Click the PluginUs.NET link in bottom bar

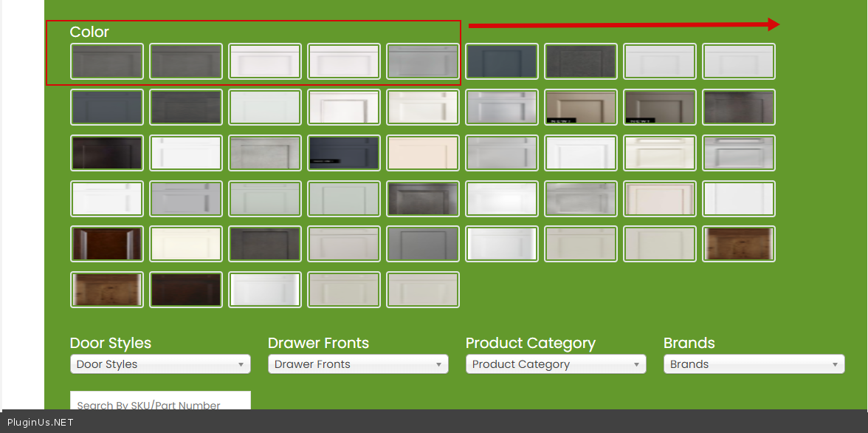pyautogui.click(x=41, y=423)
